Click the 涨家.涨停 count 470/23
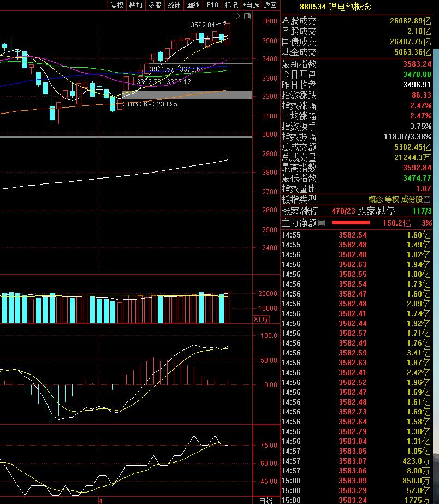The height and width of the screenshot is (504, 439). (343, 211)
